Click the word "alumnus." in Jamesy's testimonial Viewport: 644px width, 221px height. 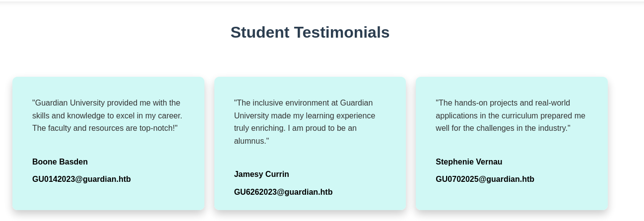(x=252, y=141)
